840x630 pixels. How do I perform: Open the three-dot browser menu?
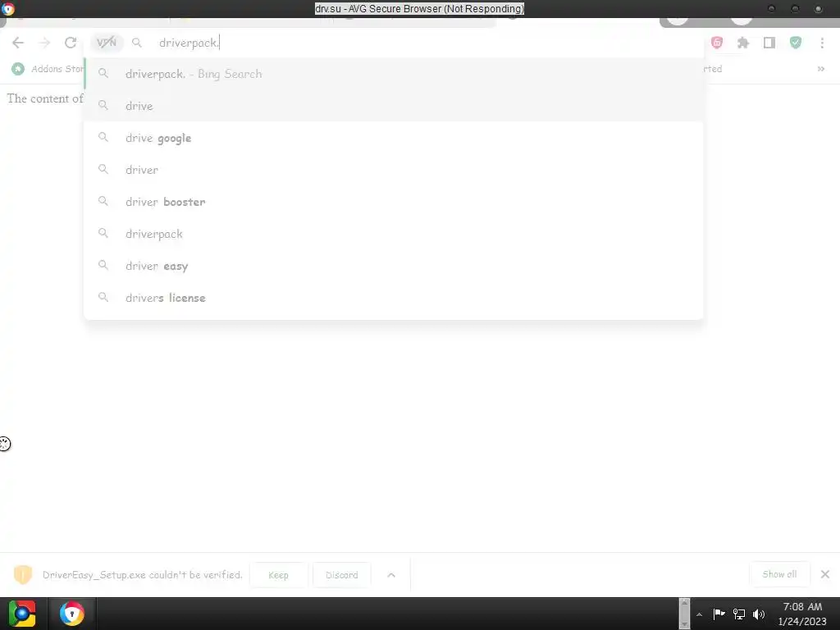point(822,43)
